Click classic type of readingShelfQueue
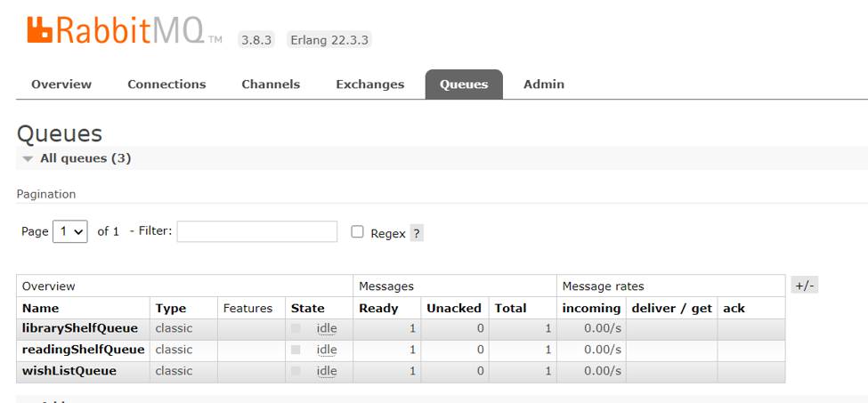This screenshot has height=403, width=868. tap(174, 350)
